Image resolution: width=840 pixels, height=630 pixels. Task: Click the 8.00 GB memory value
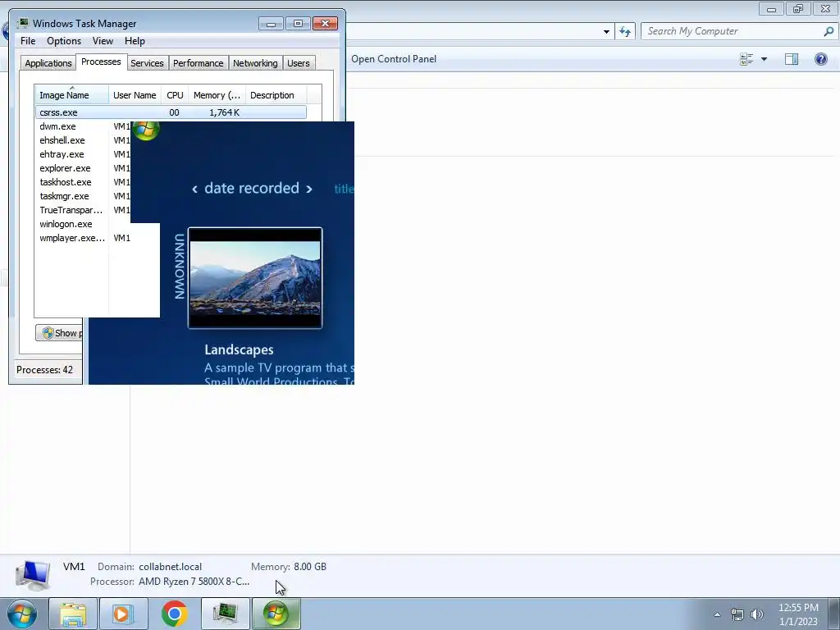click(x=309, y=567)
